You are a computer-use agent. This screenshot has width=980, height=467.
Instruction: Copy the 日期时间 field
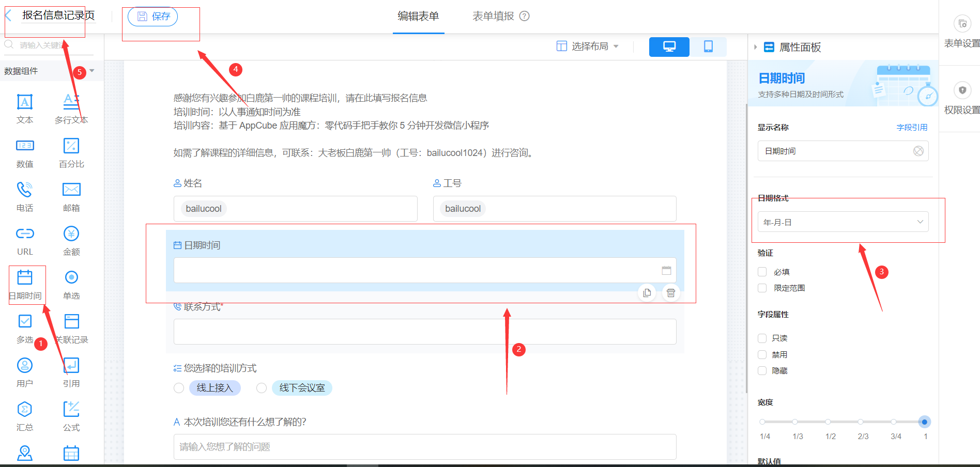647,293
